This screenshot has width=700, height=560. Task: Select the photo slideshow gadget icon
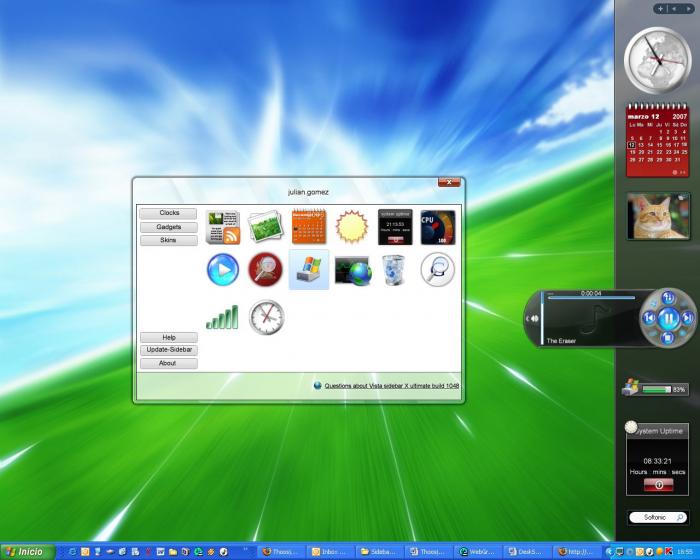[x=266, y=227]
